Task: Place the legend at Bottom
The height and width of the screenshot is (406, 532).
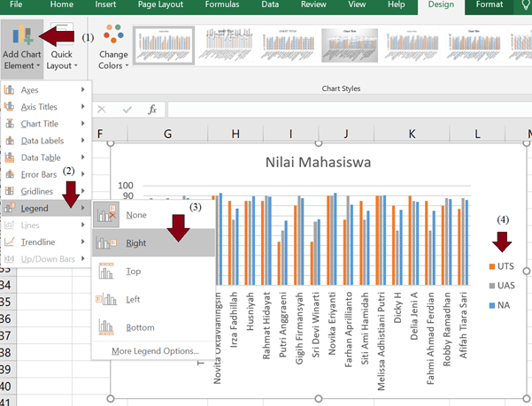Action: [x=140, y=327]
